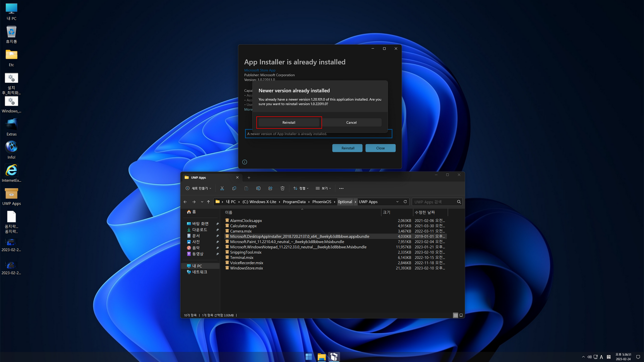644x362 pixels.
Task: Click Cancel in the Newer version dialog
Action: click(351, 123)
